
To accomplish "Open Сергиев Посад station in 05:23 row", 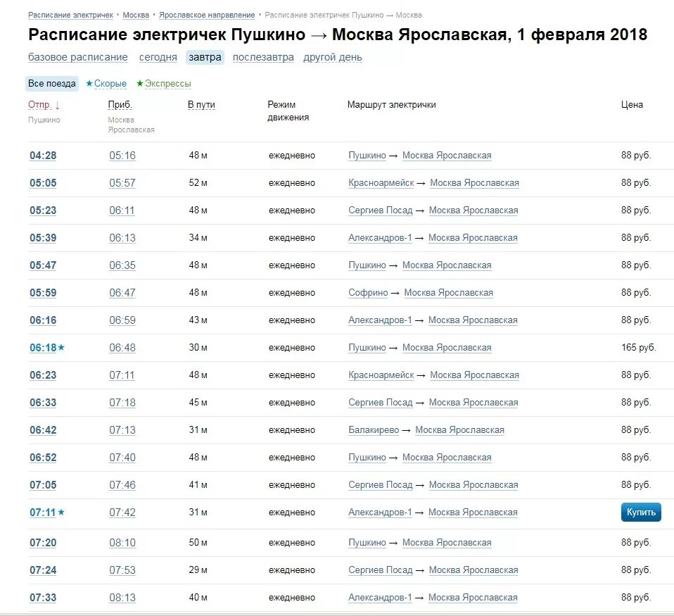I will (x=381, y=210).
